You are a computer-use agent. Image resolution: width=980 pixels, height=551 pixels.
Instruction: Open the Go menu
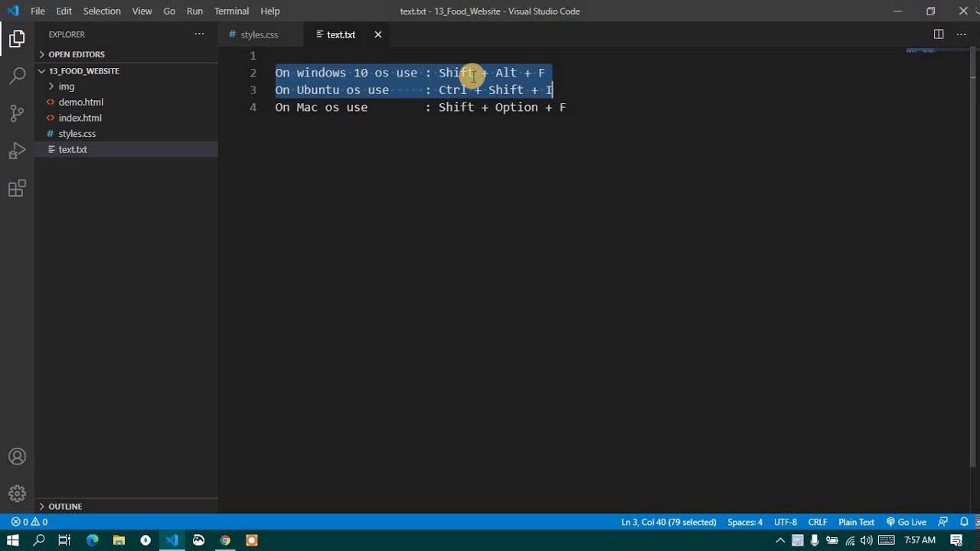pyautogui.click(x=169, y=11)
